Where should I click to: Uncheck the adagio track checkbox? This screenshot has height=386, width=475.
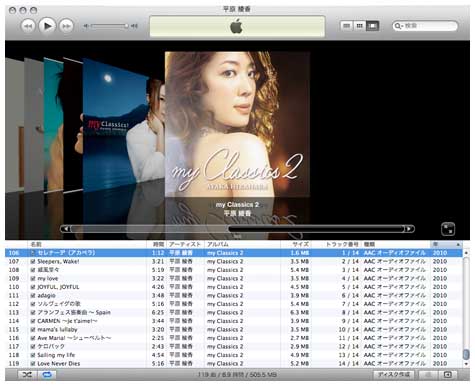coord(33,295)
